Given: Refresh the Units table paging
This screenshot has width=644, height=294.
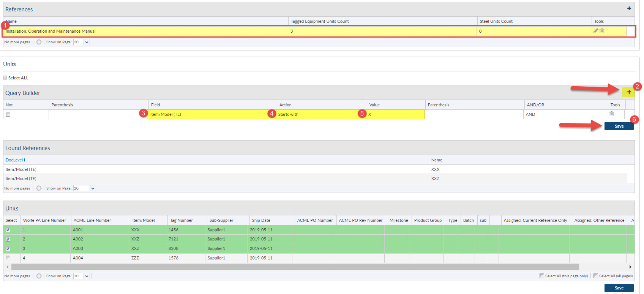Looking at the screenshot, I should pyautogui.click(x=39, y=276).
